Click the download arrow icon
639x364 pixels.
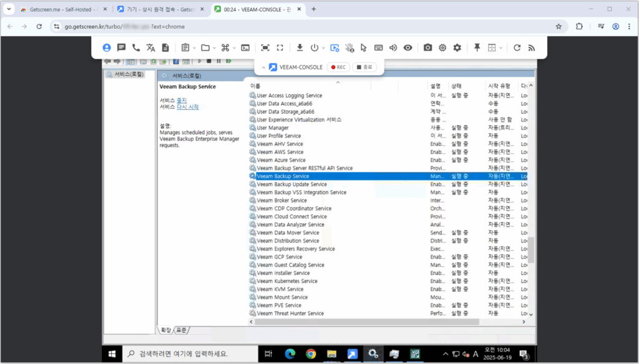(300, 47)
